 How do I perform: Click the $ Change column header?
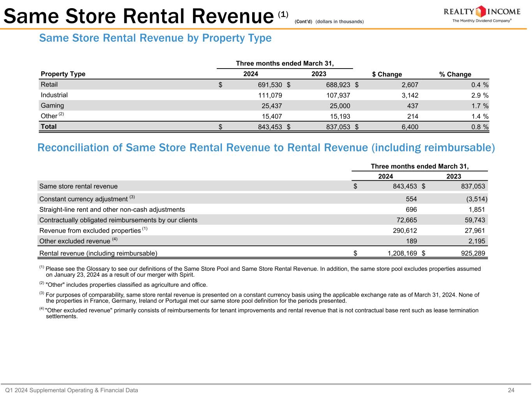tap(387, 74)
